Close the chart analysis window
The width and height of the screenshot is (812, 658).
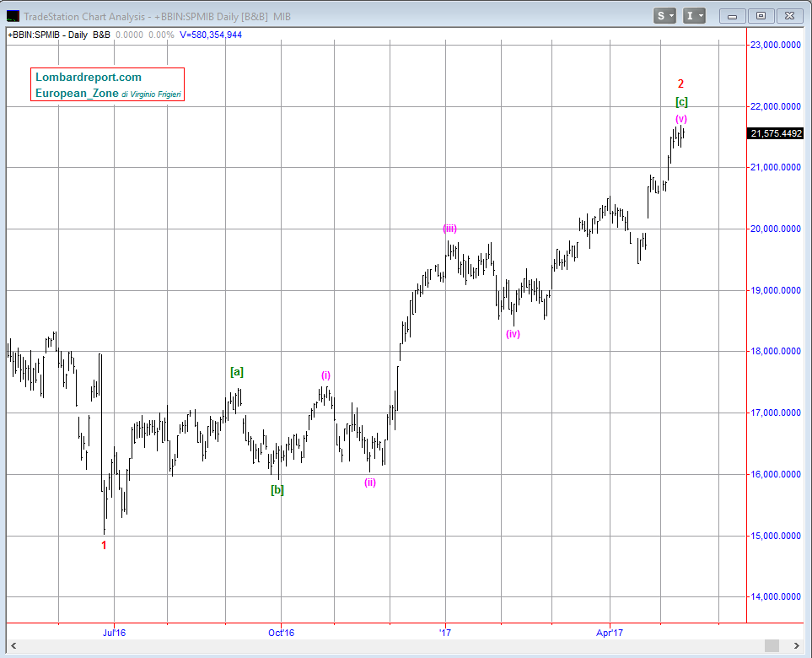pyautogui.click(x=789, y=16)
